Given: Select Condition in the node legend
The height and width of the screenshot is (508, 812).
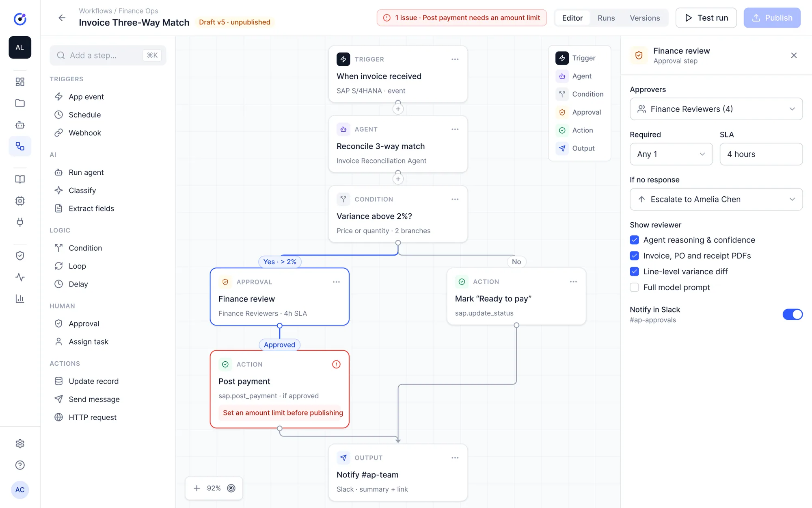Looking at the screenshot, I should click(579, 94).
